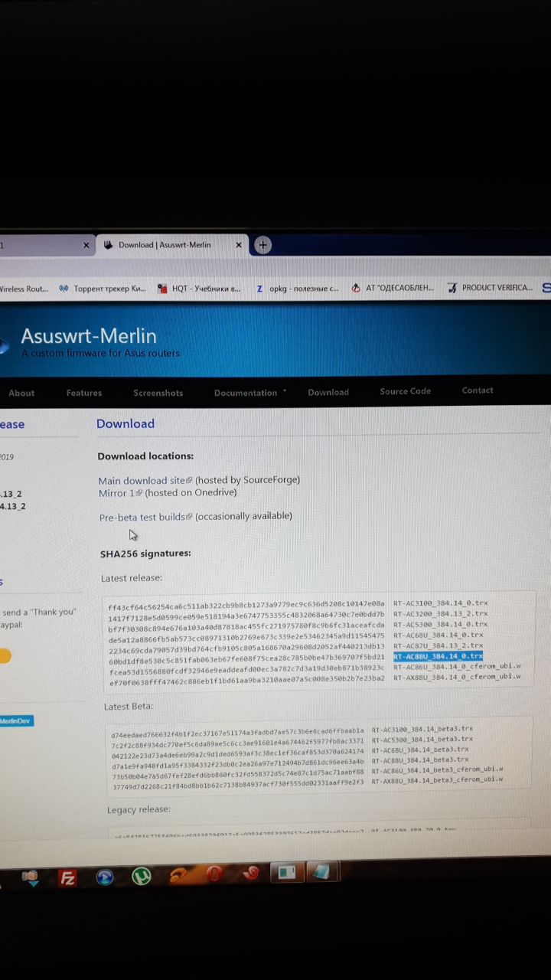The image size is (551, 980).
Task: Click RT-AC5300_384.14_beta3.trx filename
Action: pos(422,739)
